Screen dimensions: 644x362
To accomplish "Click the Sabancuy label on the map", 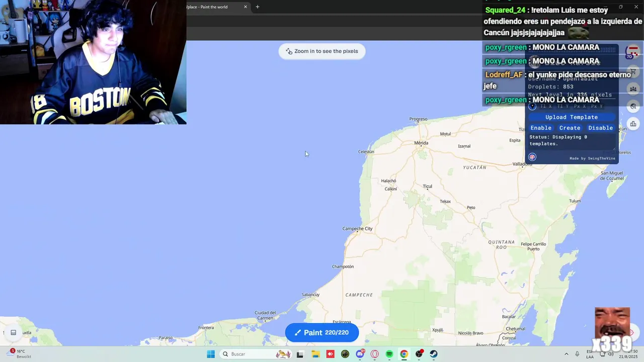I will [310, 295].
